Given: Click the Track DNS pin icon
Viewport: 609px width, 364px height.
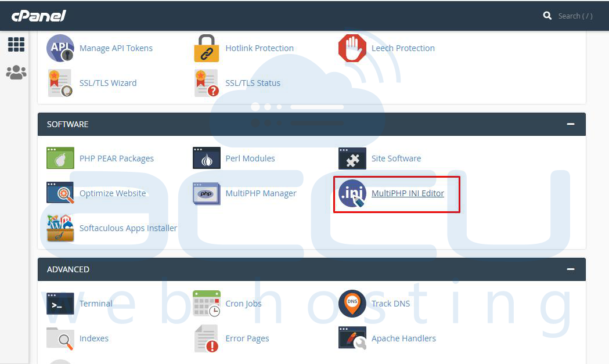Looking at the screenshot, I should click(352, 304).
